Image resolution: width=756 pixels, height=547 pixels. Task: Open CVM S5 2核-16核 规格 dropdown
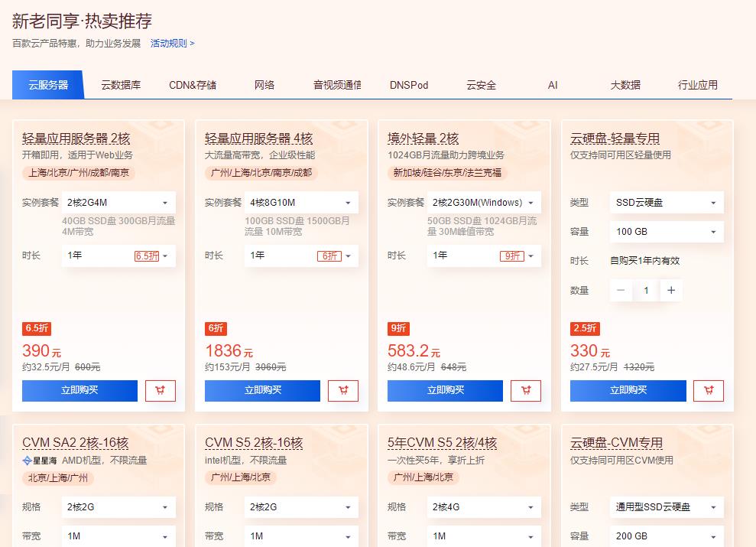click(301, 507)
